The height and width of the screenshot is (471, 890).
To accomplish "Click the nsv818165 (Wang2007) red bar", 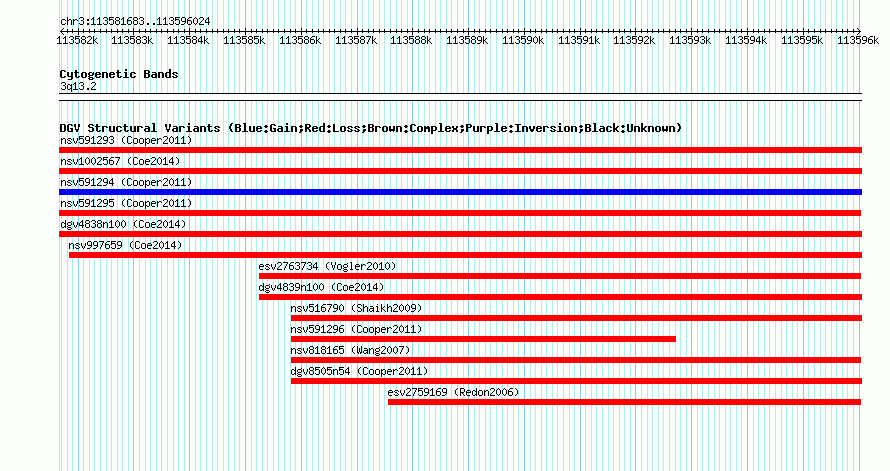I will (x=576, y=360).
